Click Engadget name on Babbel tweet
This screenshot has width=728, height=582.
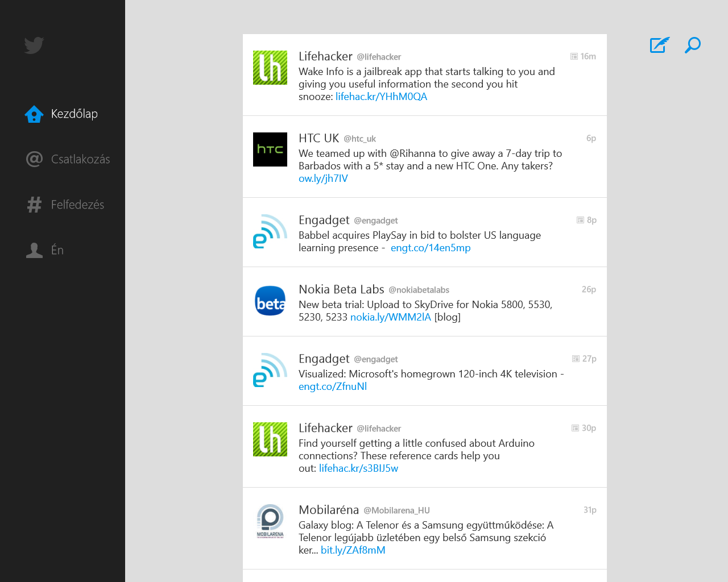324,220
